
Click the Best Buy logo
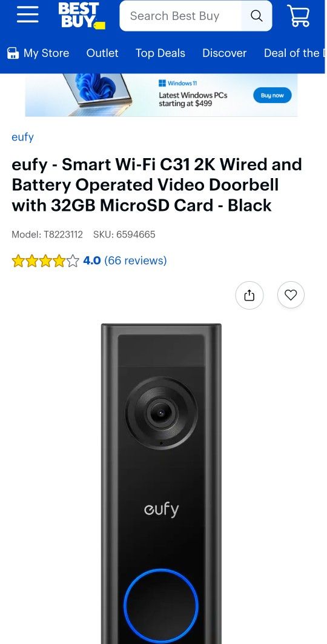click(82, 16)
